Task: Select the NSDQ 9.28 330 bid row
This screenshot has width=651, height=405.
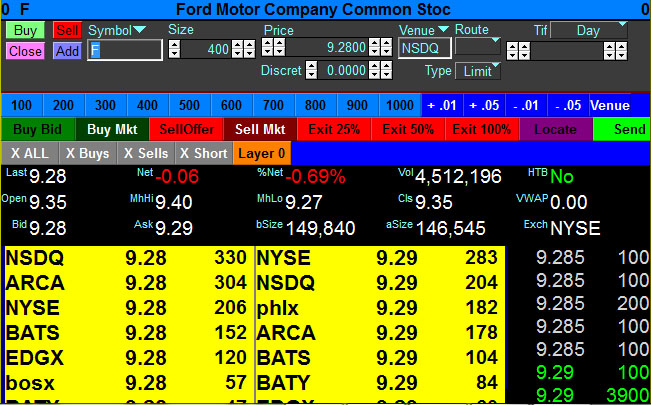Action: [129, 258]
